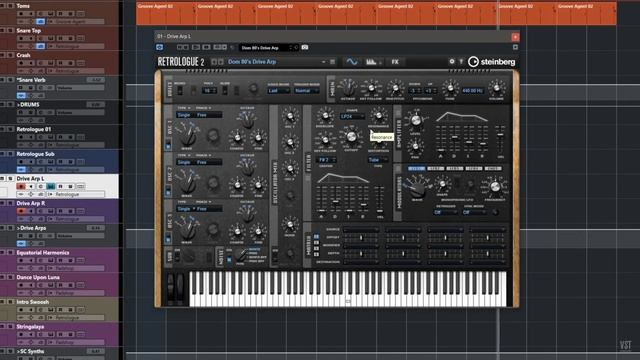The width and height of the screenshot is (640, 360).
Task: Toggle the Noise generator on/off button
Action: 229,259
